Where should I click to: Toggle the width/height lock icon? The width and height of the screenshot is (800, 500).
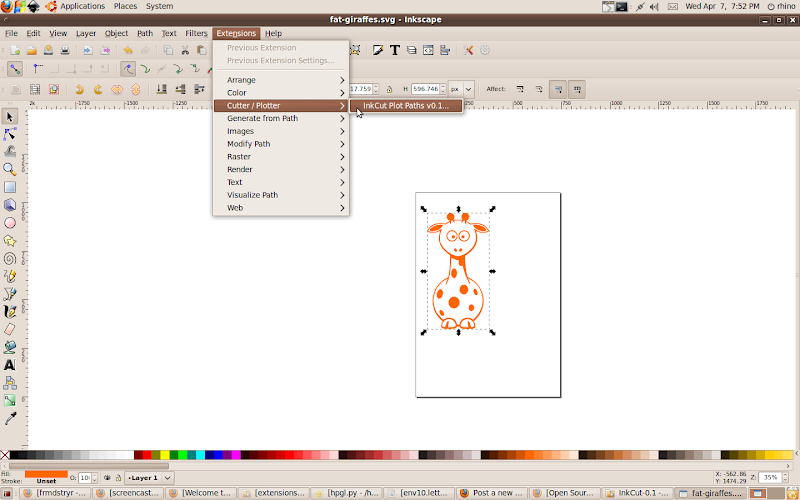[389, 89]
